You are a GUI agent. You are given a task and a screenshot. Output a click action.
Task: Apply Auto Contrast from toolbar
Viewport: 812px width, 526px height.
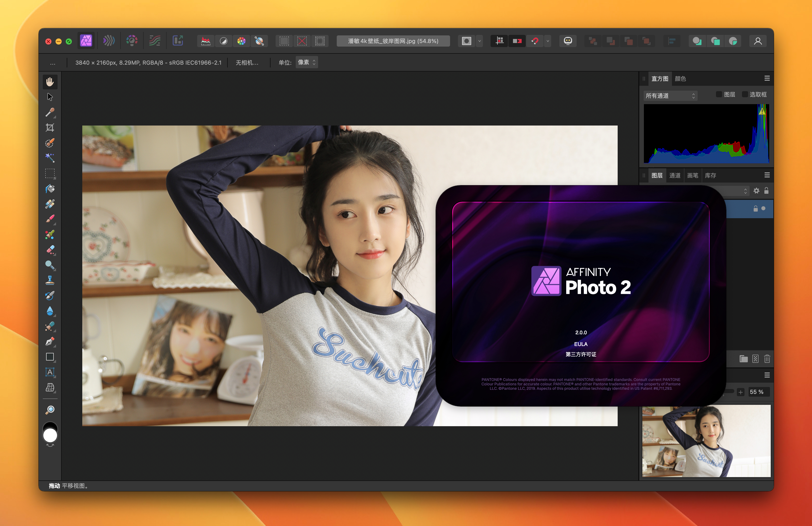(x=223, y=41)
